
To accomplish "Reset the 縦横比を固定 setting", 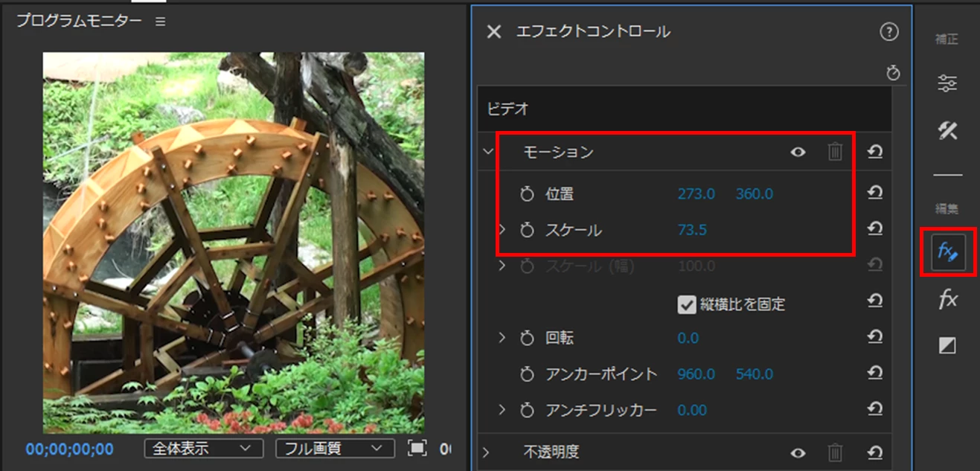I will point(874,301).
